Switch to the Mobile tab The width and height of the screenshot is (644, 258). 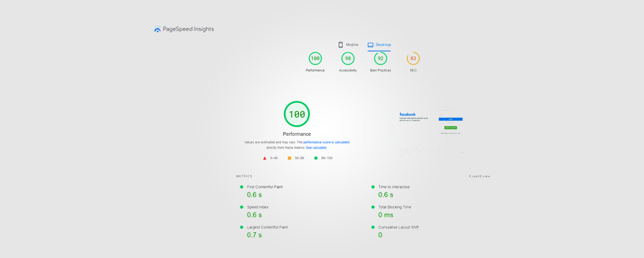point(348,45)
